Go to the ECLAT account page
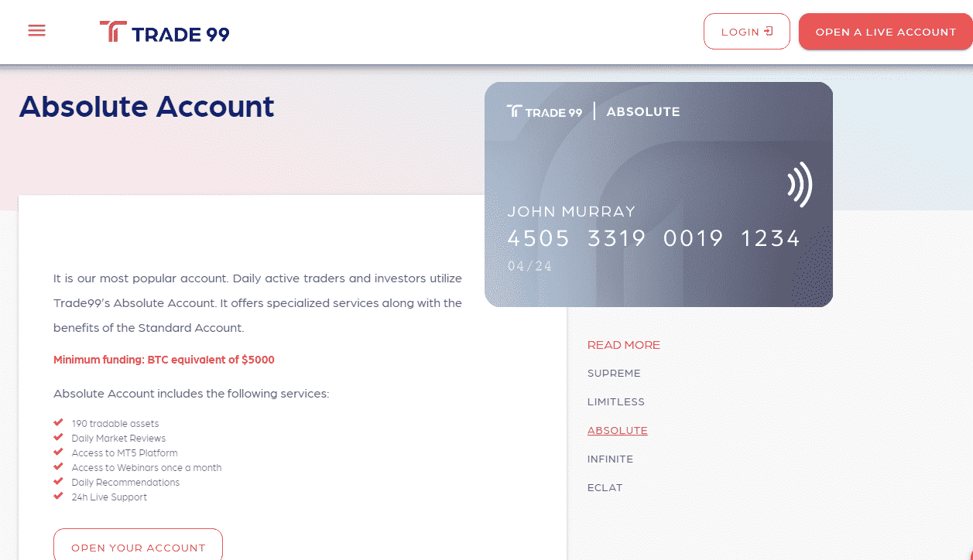Image resolution: width=973 pixels, height=560 pixels. click(x=605, y=487)
